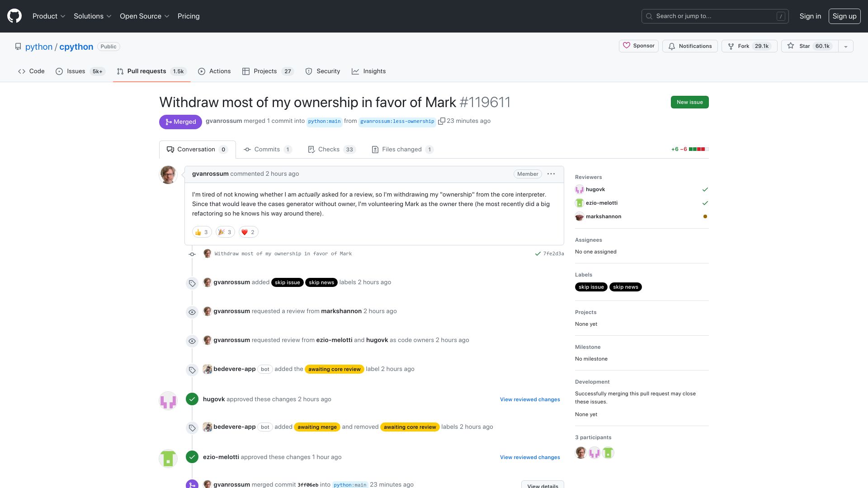This screenshot has height=488, width=868.
Task: Click the ezio-melotti participant avatar
Action: (608, 452)
